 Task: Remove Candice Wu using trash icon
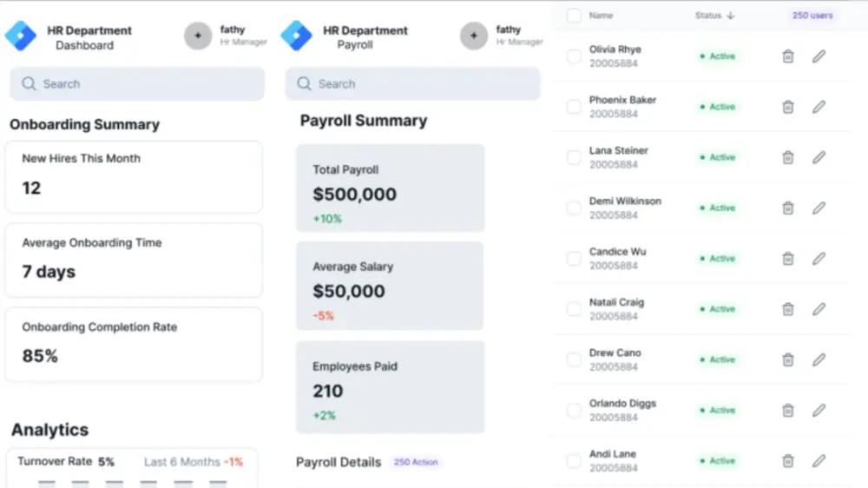coord(788,259)
